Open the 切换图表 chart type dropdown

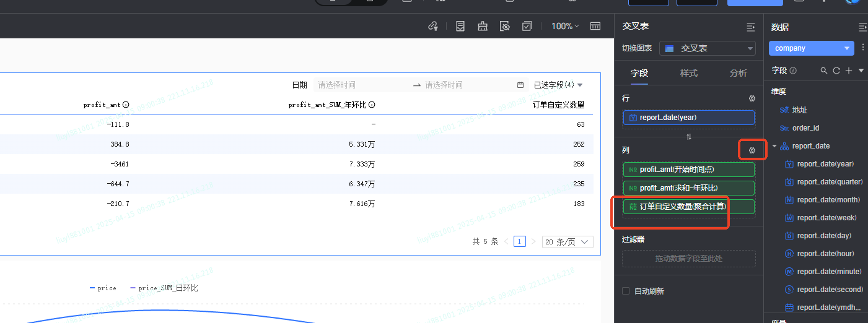(707, 48)
